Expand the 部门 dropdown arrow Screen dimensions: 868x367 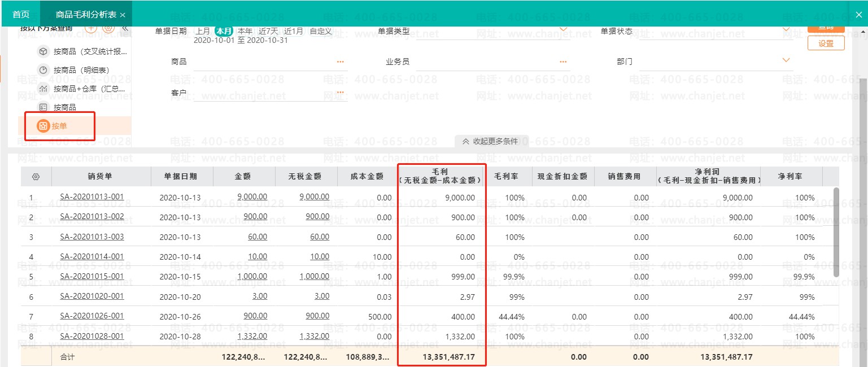(x=786, y=60)
